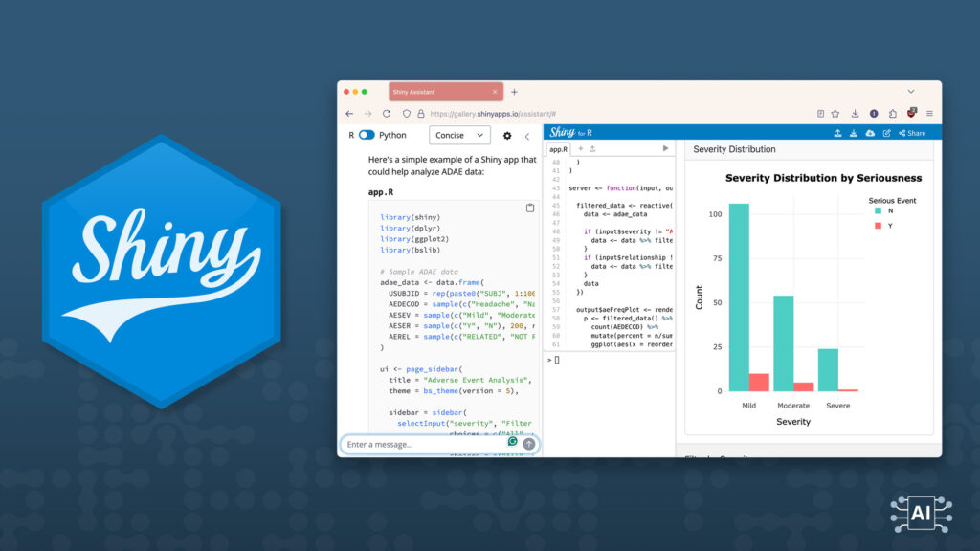Toggle the R / Python language switch
This screenshot has height=551, width=980.
[367, 136]
